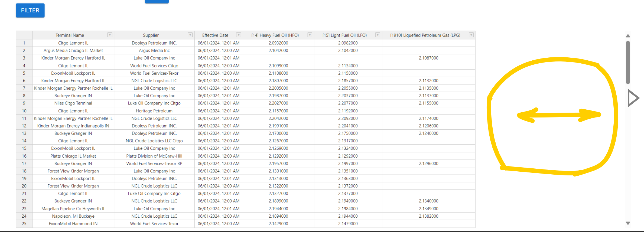Click cell World Fuel Services-Trexor BP
This screenshot has height=232, width=644.
click(x=154, y=164)
